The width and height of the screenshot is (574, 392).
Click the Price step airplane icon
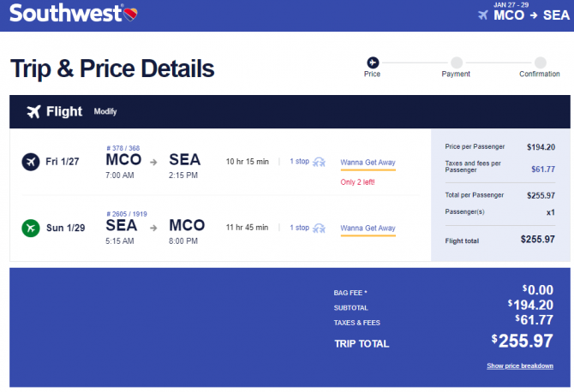click(x=373, y=62)
